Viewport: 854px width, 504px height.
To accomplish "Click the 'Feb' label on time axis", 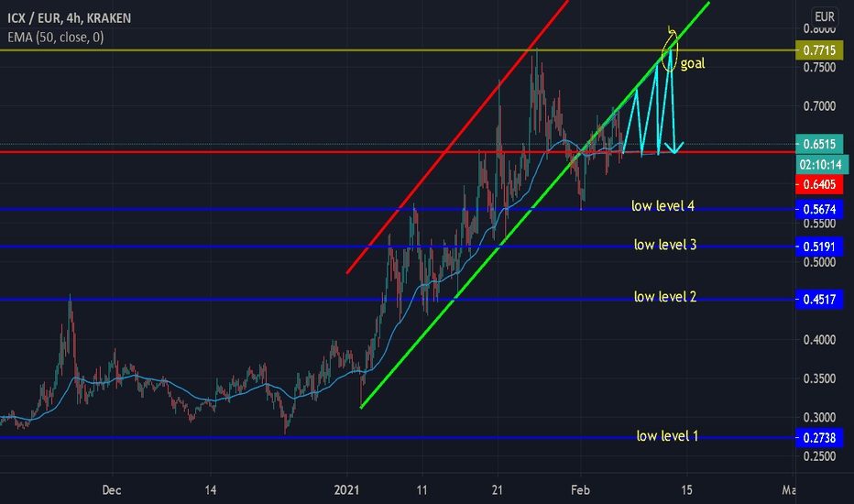I will 581,490.
